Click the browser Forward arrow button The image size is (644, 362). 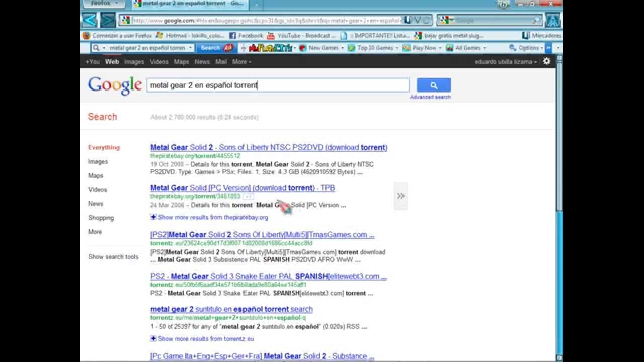pos(107,21)
